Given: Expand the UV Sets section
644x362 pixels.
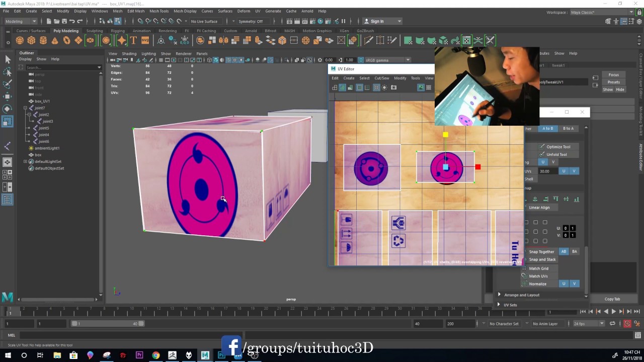Looking at the screenshot, I should point(541,305).
